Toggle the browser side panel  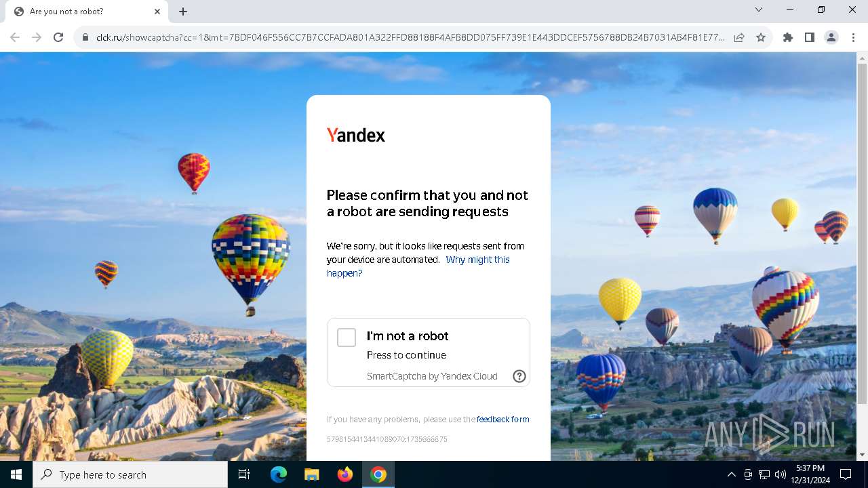810,37
